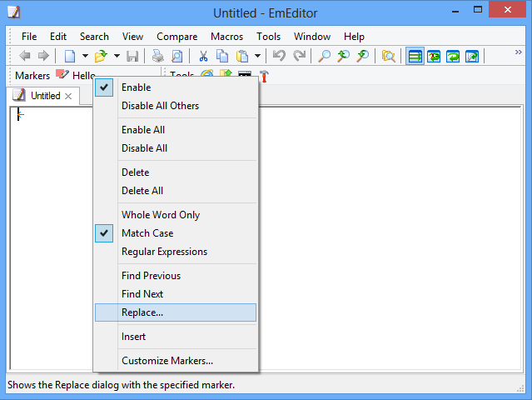The width and height of the screenshot is (532, 400).
Task: Open the Help menu
Action: [x=354, y=37]
